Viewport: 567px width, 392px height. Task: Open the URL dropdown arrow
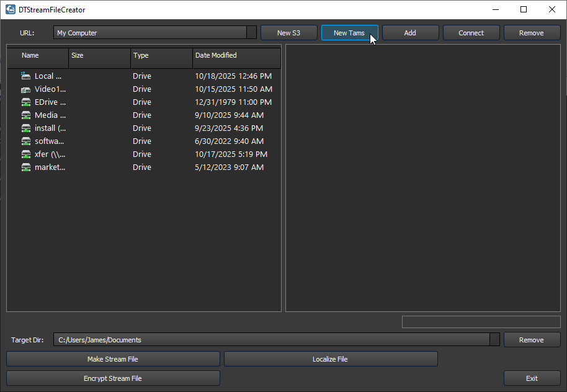[x=251, y=33]
